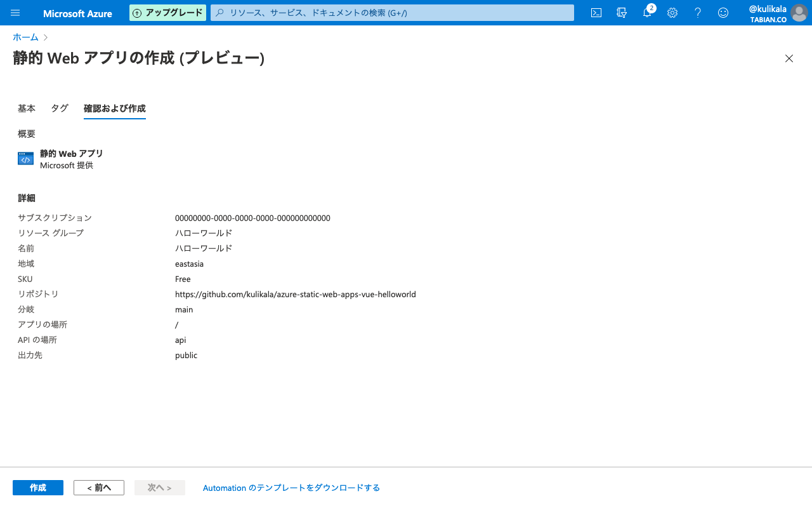
Task: Click the サブスクリプション label
Action: [55, 218]
